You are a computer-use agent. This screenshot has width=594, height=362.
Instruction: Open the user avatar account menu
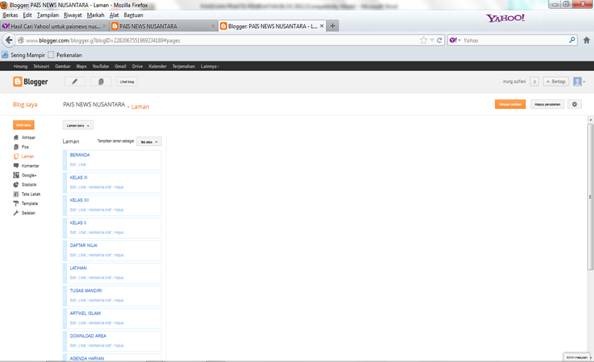click(579, 81)
